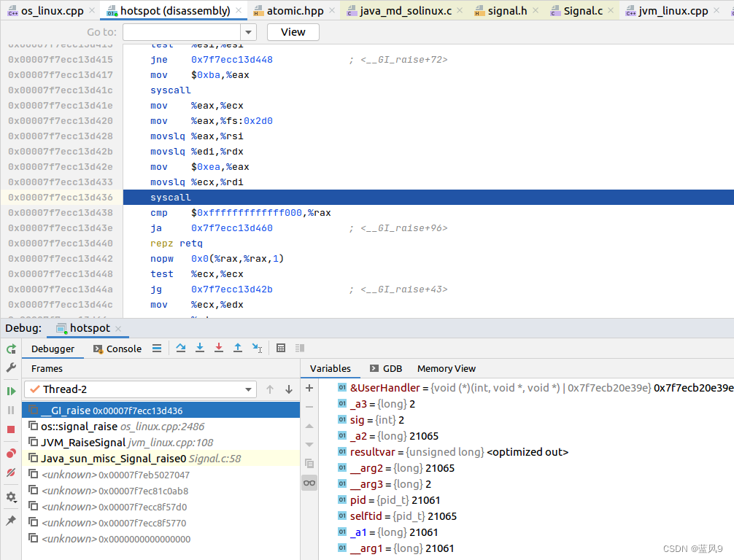Screen dimensions: 734x560
Task: Stop the hotspot debug session
Action: tap(11, 429)
